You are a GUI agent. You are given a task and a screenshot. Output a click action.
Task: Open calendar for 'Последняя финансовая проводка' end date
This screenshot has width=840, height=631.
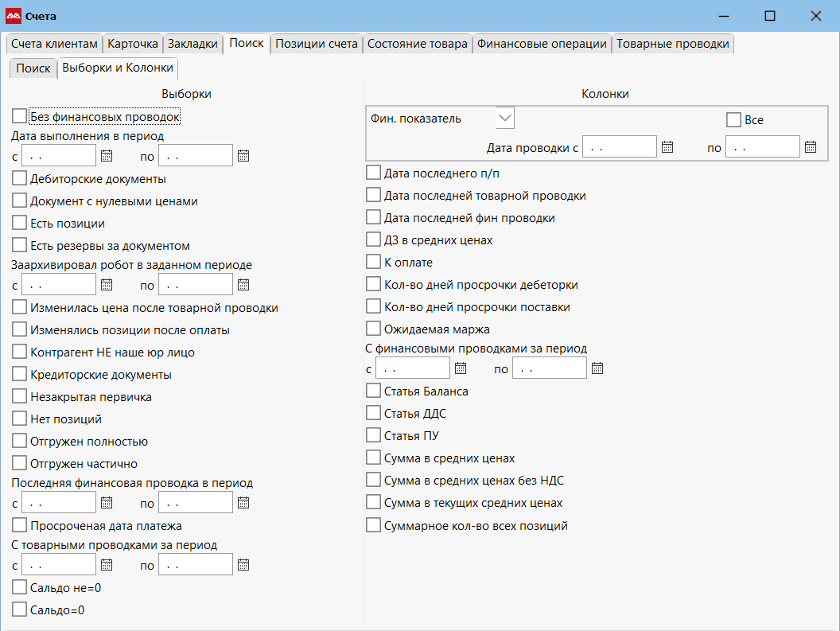click(243, 503)
